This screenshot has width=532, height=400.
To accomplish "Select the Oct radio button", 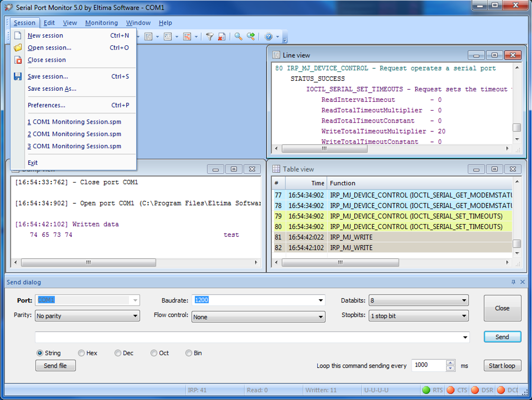I will coord(154,353).
